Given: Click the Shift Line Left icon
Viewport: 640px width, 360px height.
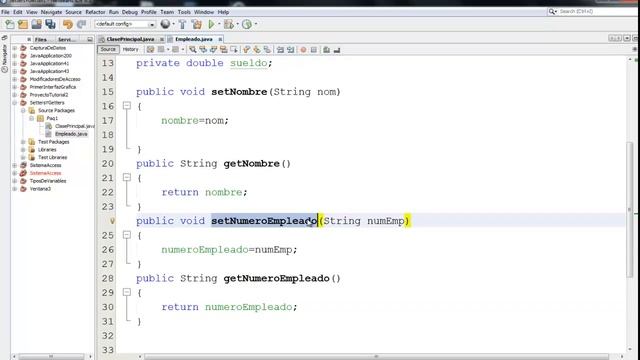Looking at the screenshot, I should (280, 49).
